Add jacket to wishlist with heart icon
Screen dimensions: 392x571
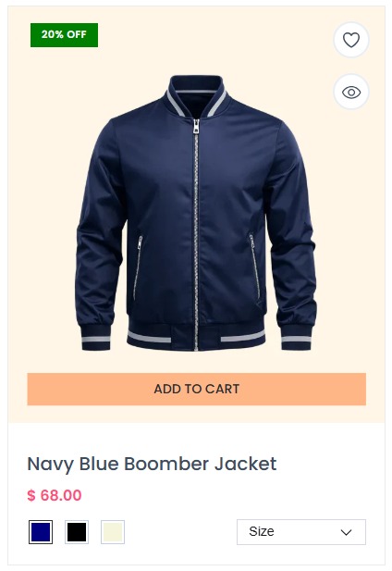point(351,40)
